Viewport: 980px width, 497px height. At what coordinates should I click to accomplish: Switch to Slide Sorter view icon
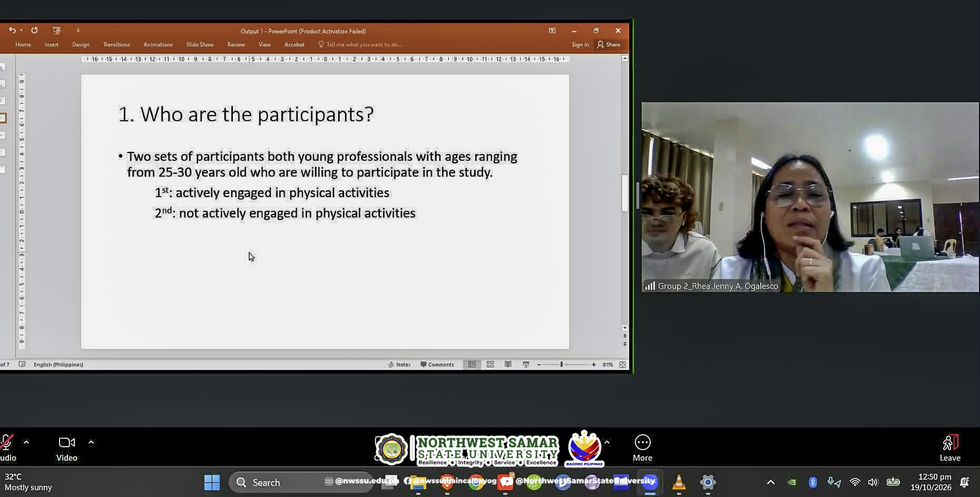(490, 365)
